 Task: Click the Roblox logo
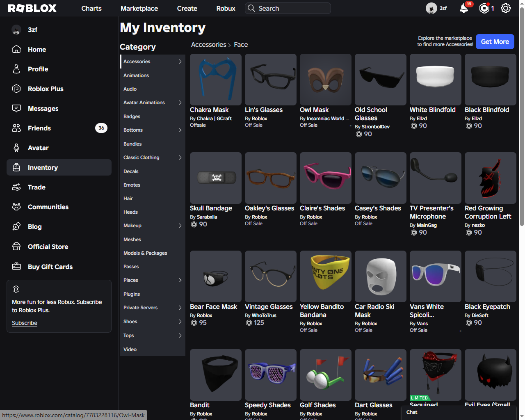(x=32, y=8)
